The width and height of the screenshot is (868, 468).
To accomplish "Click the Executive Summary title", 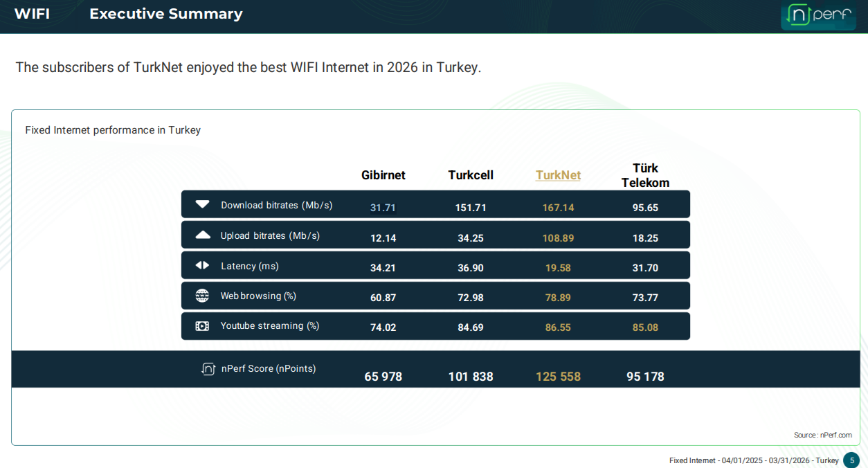I will click(x=165, y=14).
